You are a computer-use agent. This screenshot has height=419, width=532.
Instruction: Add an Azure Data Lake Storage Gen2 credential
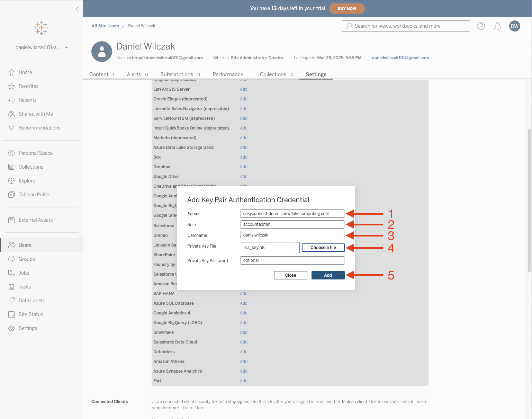[244, 148]
